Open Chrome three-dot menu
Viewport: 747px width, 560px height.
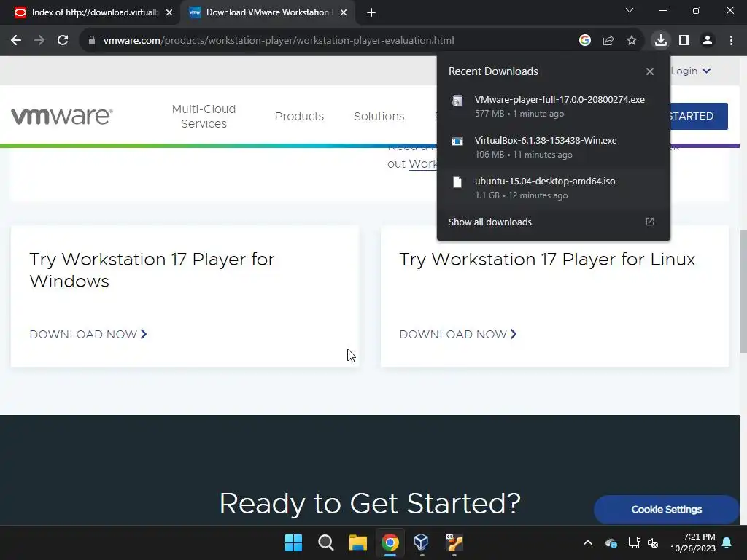click(x=731, y=41)
